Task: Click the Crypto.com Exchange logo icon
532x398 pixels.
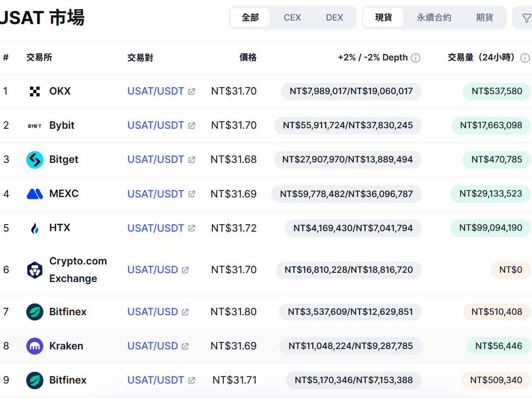Action: pos(35,270)
